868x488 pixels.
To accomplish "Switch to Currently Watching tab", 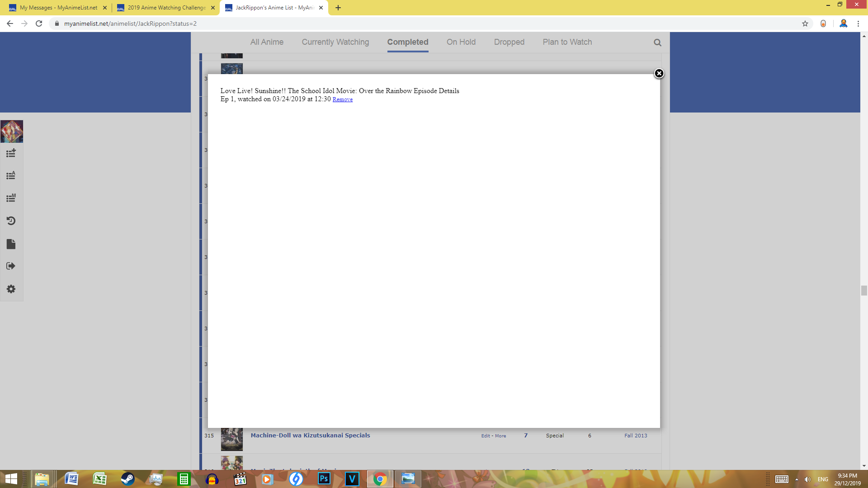I will click(335, 42).
